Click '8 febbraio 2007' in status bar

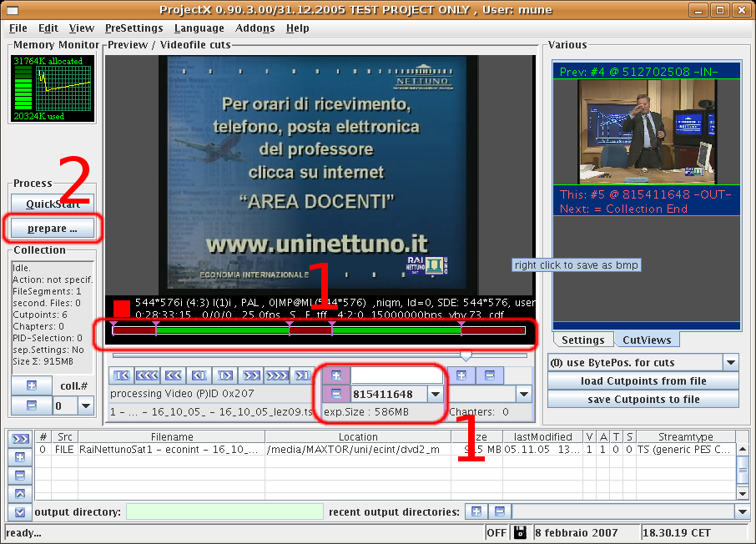(576, 532)
